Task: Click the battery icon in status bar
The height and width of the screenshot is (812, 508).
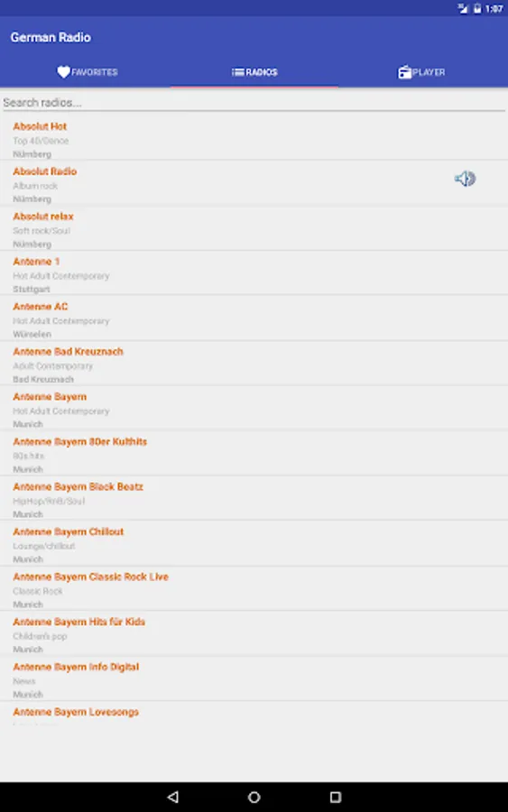Action: point(477,8)
